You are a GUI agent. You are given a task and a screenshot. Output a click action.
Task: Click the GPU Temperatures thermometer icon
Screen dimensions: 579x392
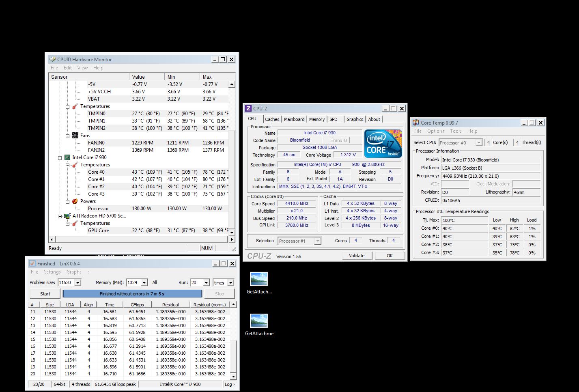[75, 223]
